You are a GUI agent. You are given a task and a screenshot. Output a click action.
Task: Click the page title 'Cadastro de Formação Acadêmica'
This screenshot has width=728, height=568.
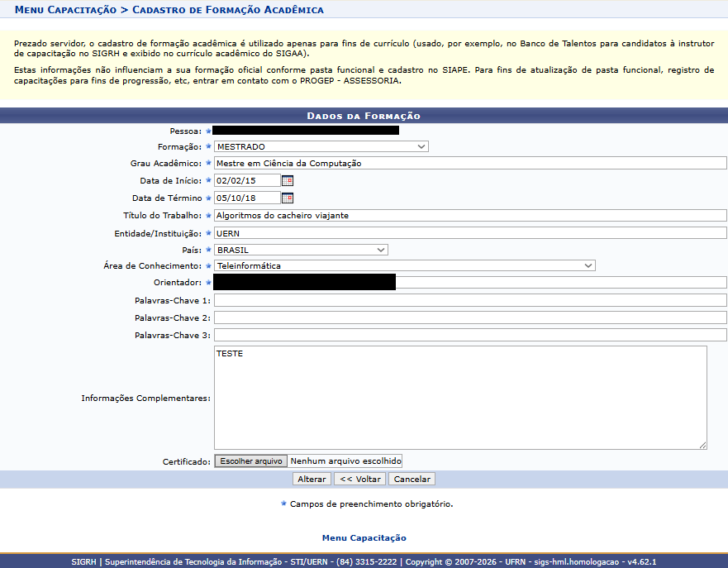tap(228, 10)
